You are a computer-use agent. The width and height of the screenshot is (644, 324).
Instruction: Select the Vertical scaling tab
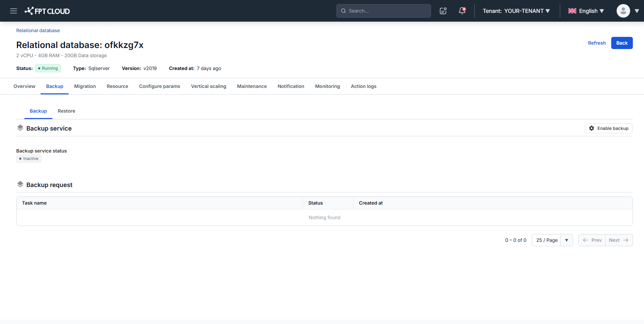[209, 86]
